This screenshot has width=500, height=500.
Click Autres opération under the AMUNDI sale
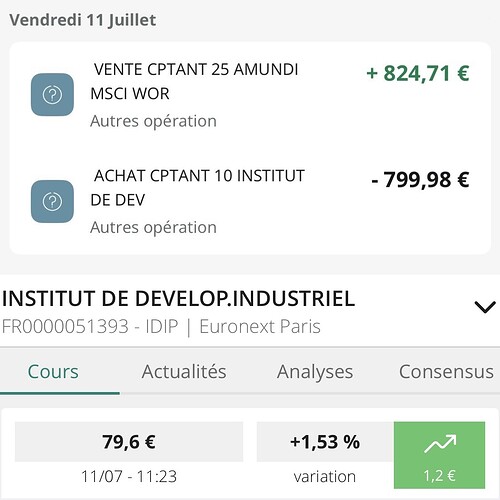(153, 121)
